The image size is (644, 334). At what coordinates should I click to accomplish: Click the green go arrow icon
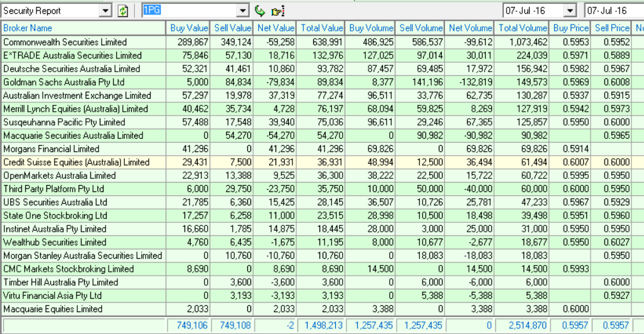[x=260, y=11]
